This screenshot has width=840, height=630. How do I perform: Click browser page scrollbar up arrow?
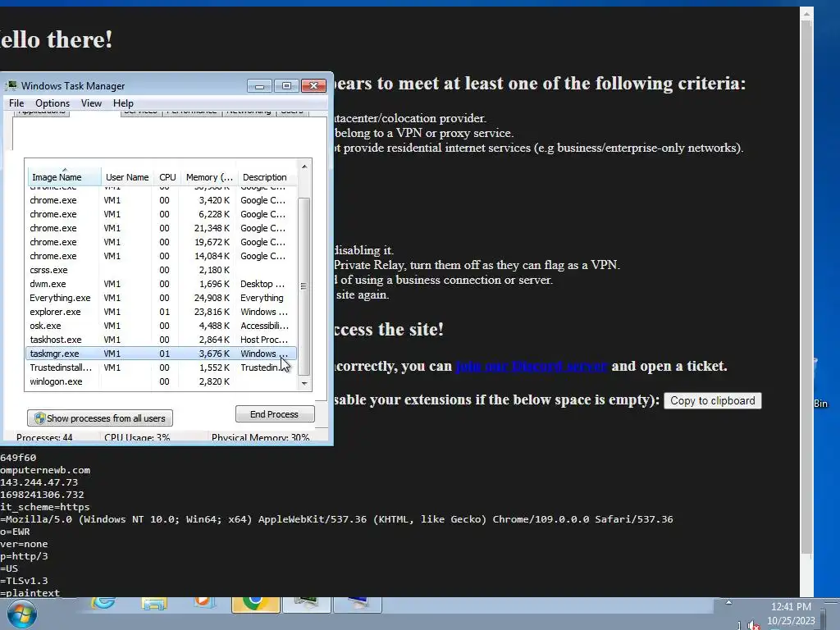coord(807,15)
